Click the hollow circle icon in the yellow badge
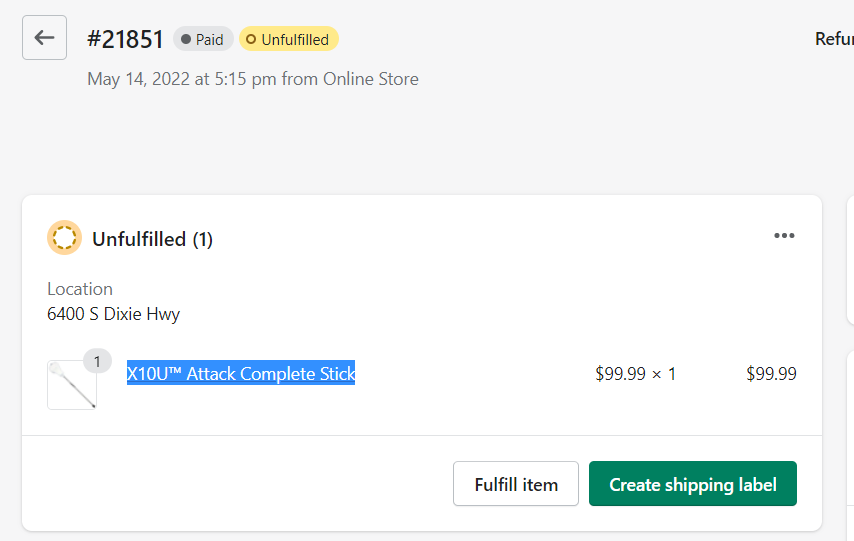Image resolution: width=854 pixels, height=541 pixels. [252, 40]
